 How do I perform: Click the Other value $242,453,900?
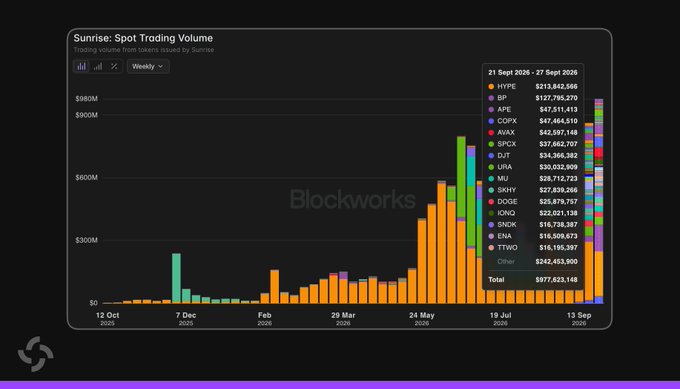click(556, 262)
